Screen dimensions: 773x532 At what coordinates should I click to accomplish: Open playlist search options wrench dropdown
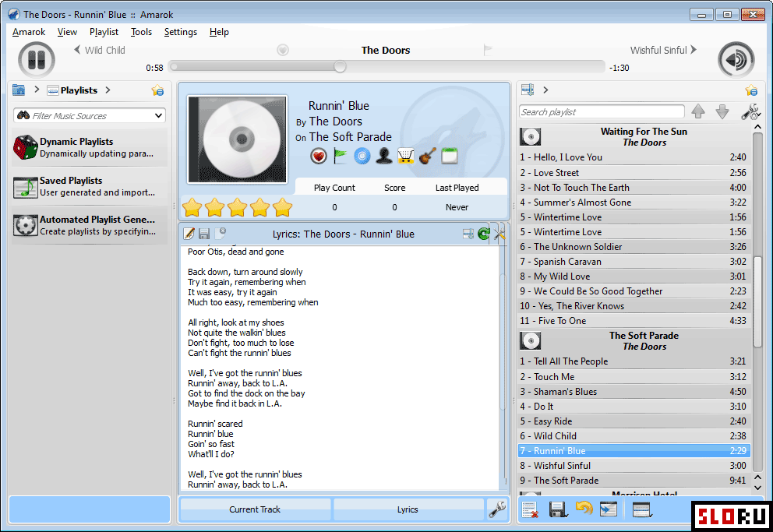click(751, 111)
